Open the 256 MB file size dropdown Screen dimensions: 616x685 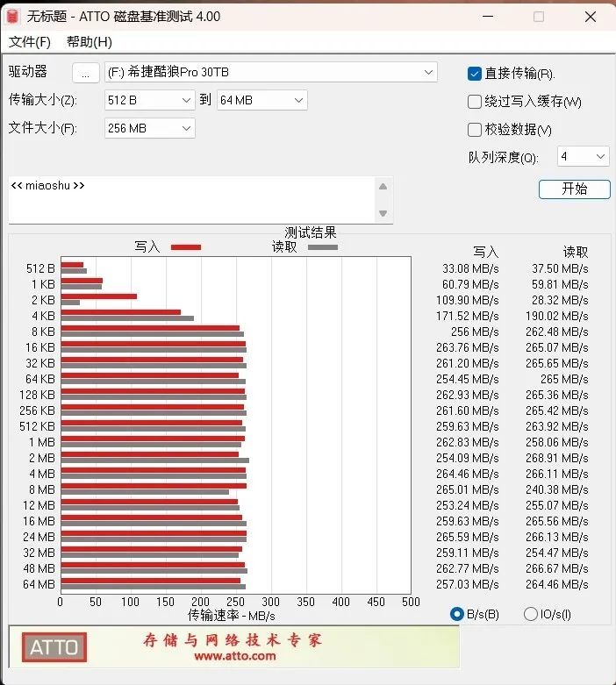(149, 128)
